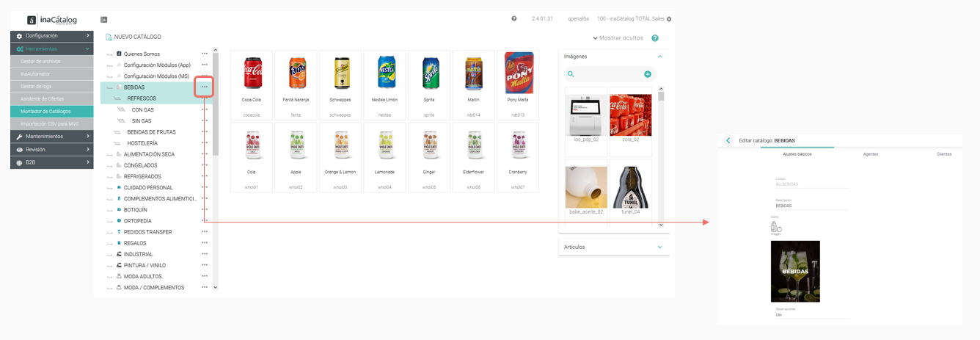Open options menu for REGALOS
Viewport: 980px width, 340px height.
point(205,243)
